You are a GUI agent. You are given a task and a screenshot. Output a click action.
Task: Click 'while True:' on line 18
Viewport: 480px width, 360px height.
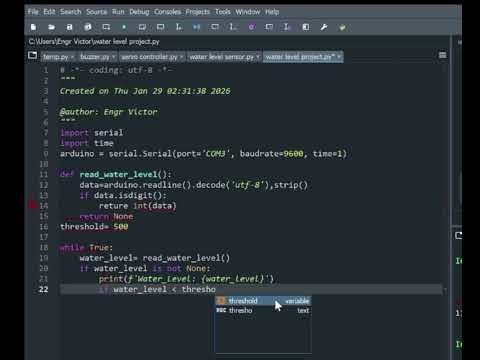tap(86, 248)
